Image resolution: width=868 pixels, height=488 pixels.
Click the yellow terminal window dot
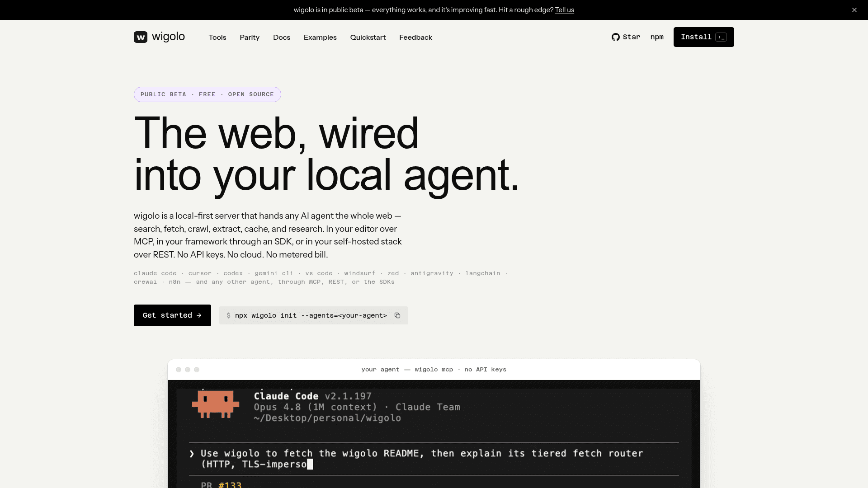pyautogui.click(x=188, y=370)
